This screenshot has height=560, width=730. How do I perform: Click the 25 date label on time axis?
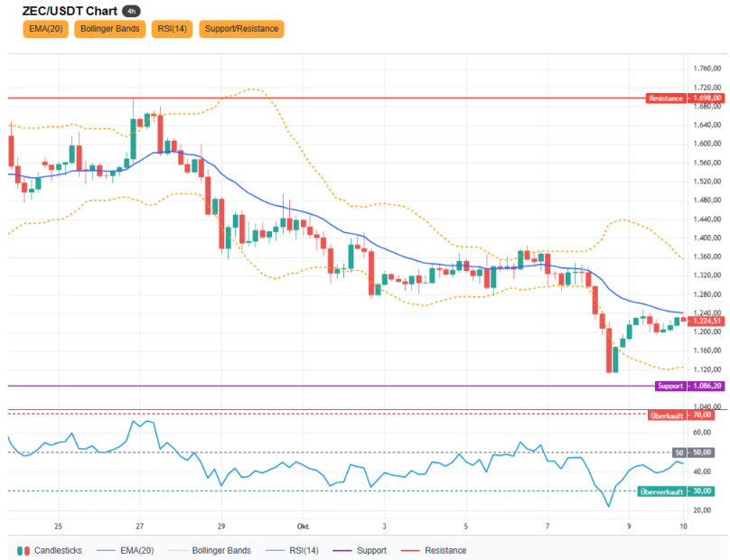(x=58, y=527)
